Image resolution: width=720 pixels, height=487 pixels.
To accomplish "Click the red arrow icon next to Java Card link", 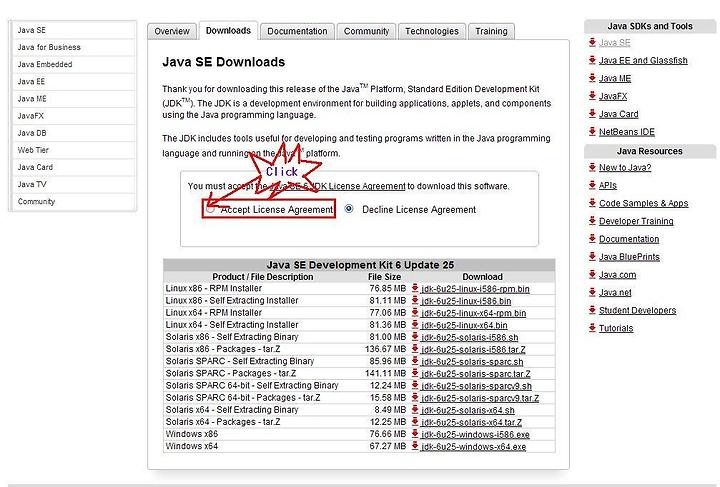I will click(x=592, y=113).
